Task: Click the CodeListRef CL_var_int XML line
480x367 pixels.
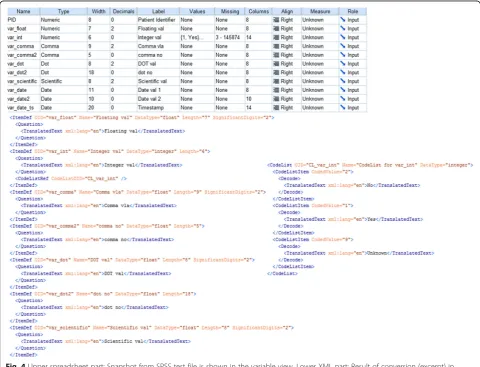Action: click(x=71, y=179)
